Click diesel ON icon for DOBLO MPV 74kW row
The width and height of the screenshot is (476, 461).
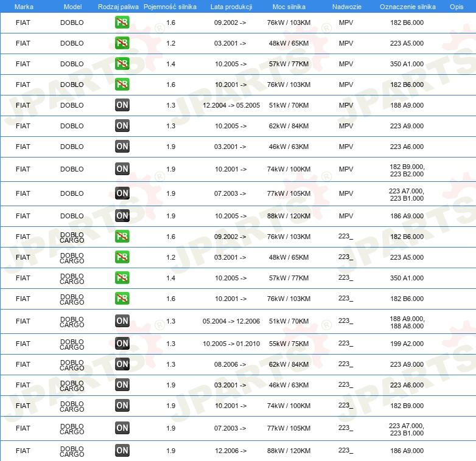tap(122, 169)
